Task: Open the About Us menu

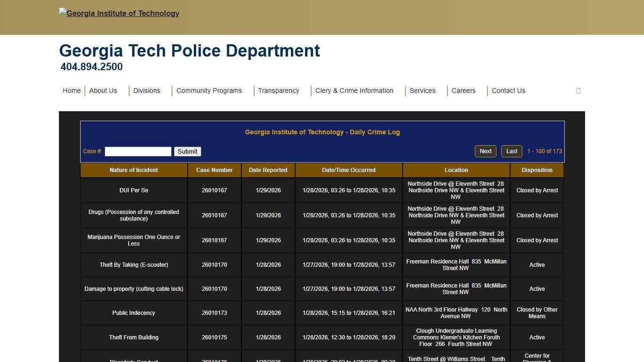Action: pos(103,90)
